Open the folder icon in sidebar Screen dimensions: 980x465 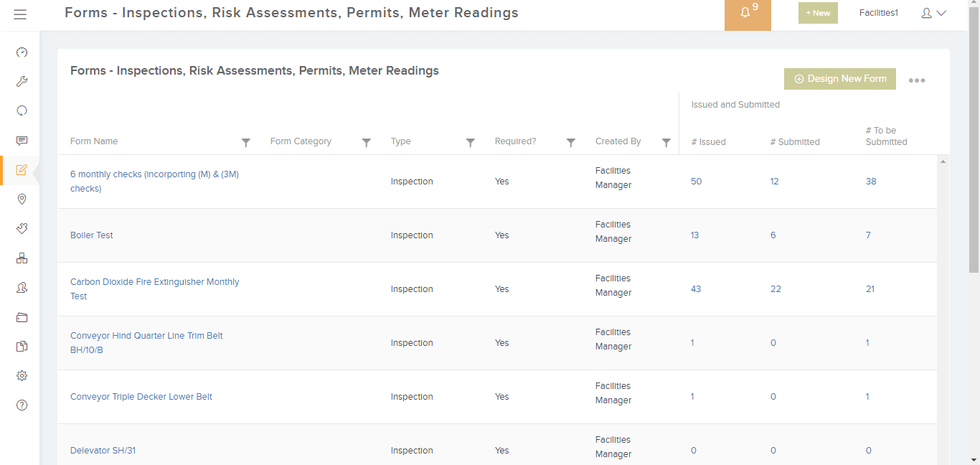(x=22, y=317)
